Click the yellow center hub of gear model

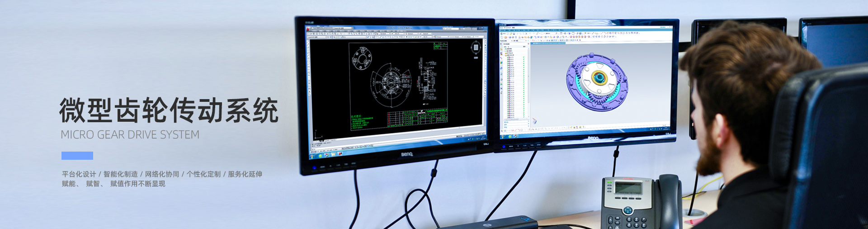coord(599,77)
